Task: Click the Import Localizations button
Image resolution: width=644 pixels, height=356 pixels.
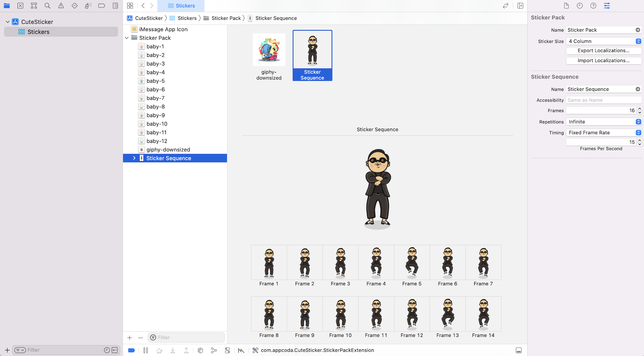Action: click(x=603, y=61)
